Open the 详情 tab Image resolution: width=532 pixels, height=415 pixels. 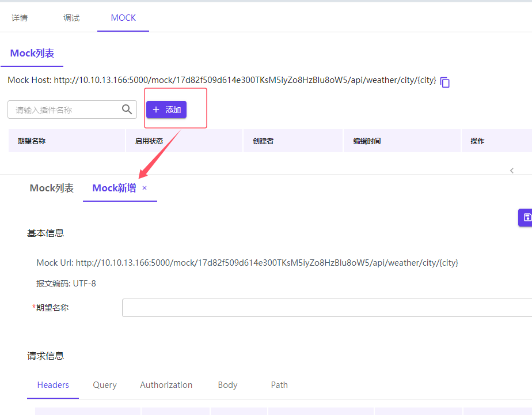(x=20, y=18)
